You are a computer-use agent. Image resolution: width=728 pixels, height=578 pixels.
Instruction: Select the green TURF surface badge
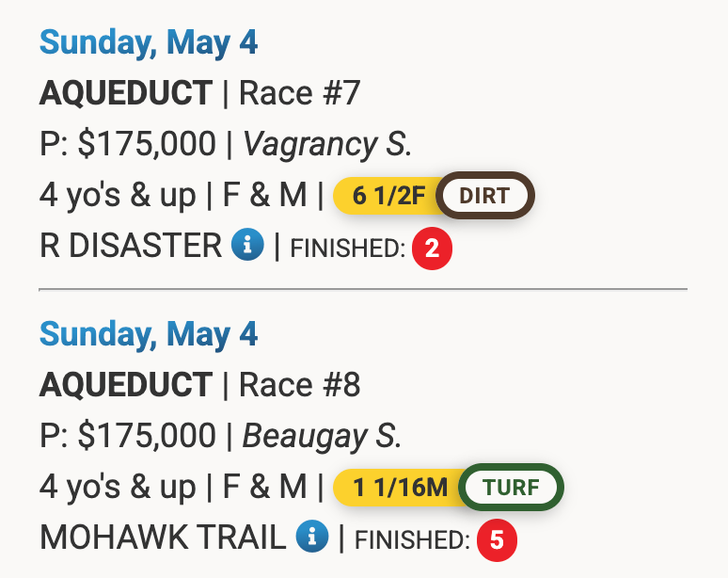tap(512, 488)
